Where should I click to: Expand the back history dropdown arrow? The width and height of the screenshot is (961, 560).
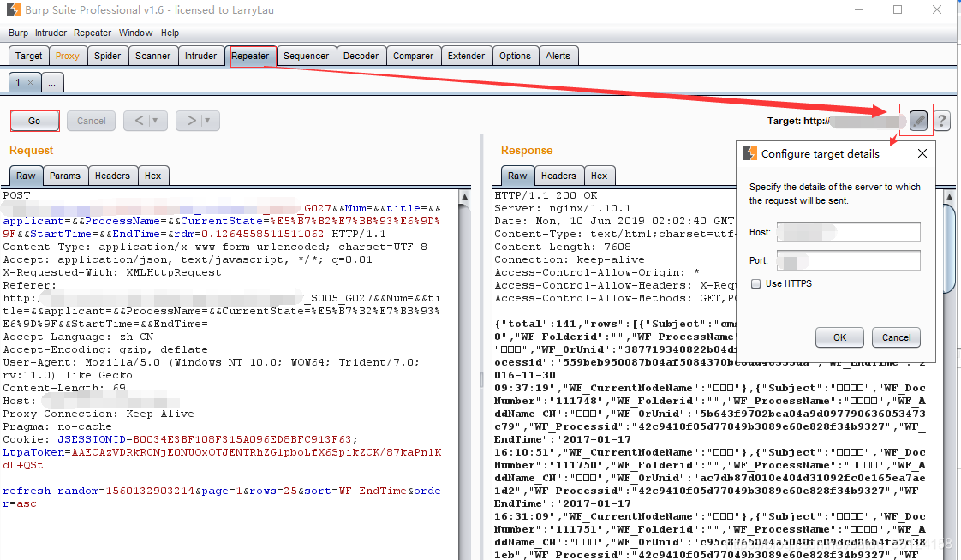[155, 121]
